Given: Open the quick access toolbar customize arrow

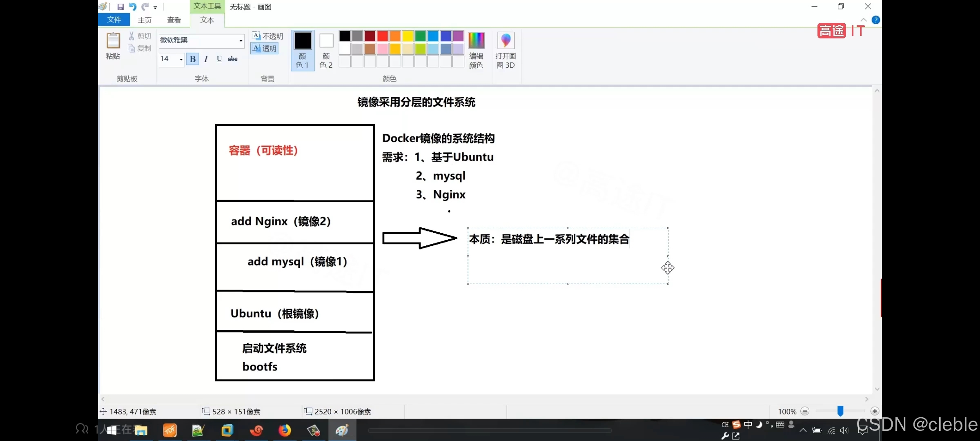Looking at the screenshot, I should (x=155, y=7).
